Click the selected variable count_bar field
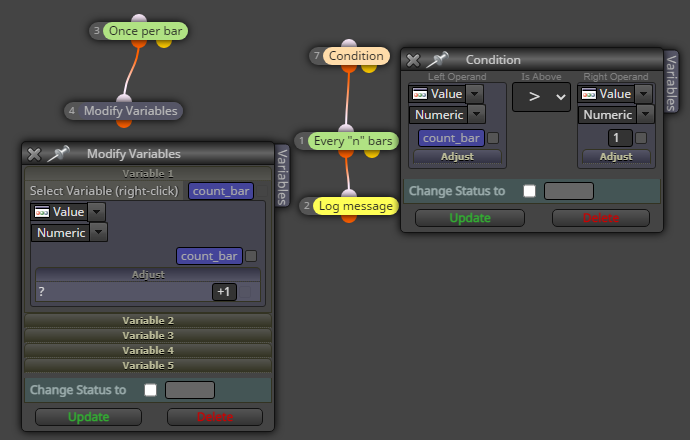This screenshot has height=440, width=690. click(221, 191)
